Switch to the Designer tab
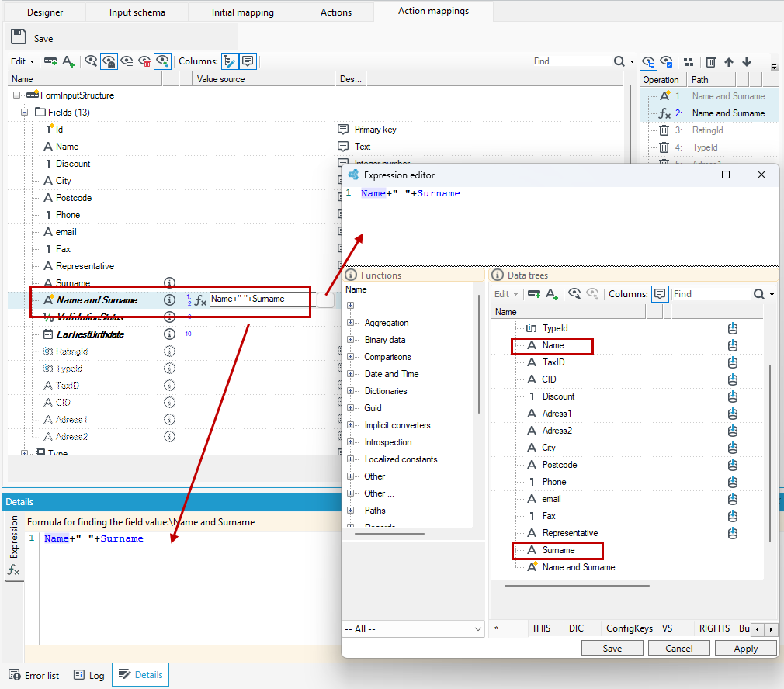Viewport: 784px width, 689px height. pyautogui.click(x=45, y=12)
